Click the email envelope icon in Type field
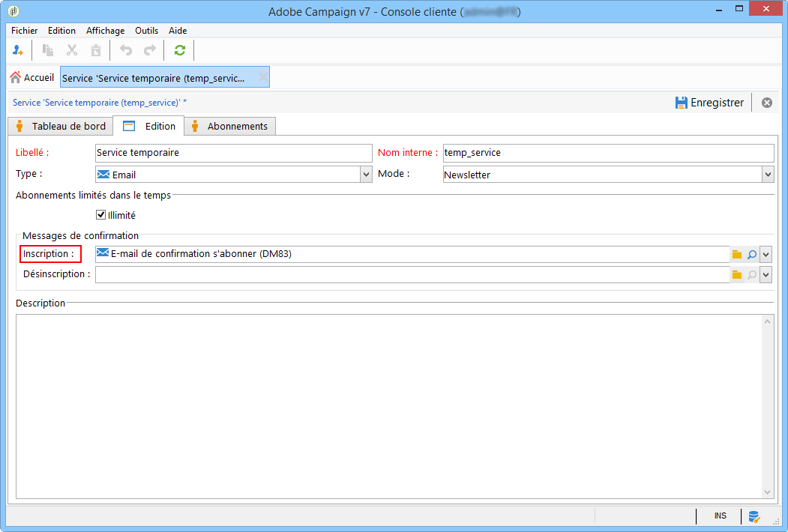The width and height of the screenshot is (788, 532). point(103,175)
